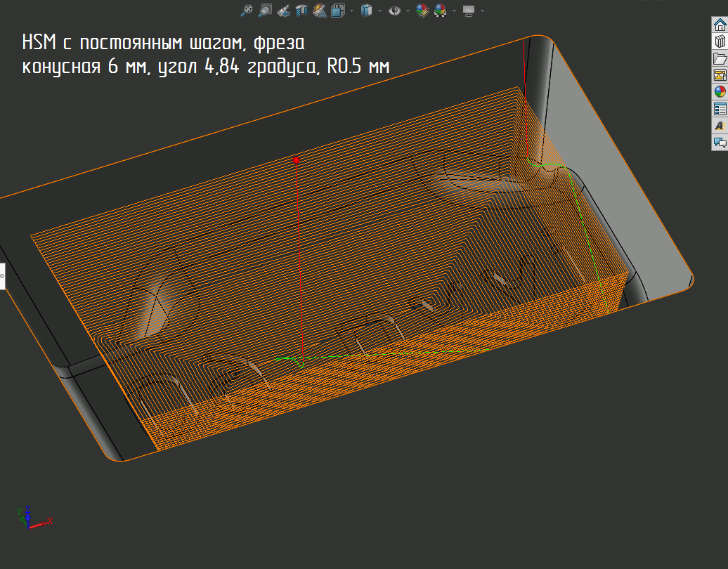The image size is (728, 569).
Task: Click the Apply Scene icon
Action: (440, 11)
